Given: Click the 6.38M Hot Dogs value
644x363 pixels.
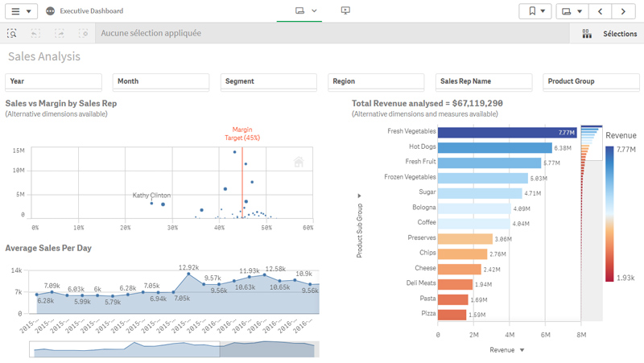Looking at the screenshot, I should (563, 148).
